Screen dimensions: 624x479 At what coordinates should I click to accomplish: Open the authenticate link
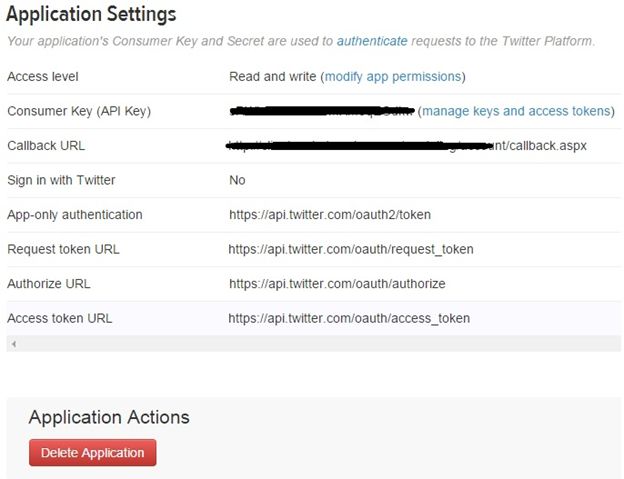tap(372, 42)
